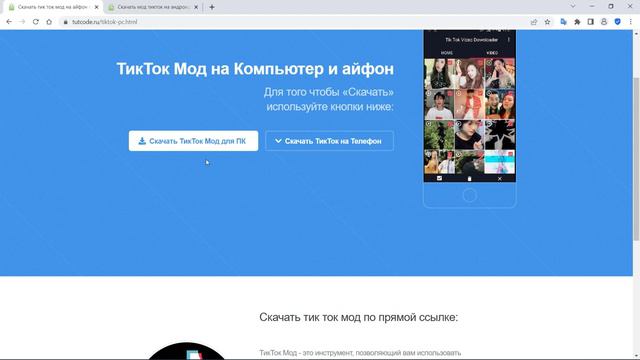Viewport: 640px width, 360px height.
Task: Open the extensions puzzle icon
Action: click(x=577, y=22)
